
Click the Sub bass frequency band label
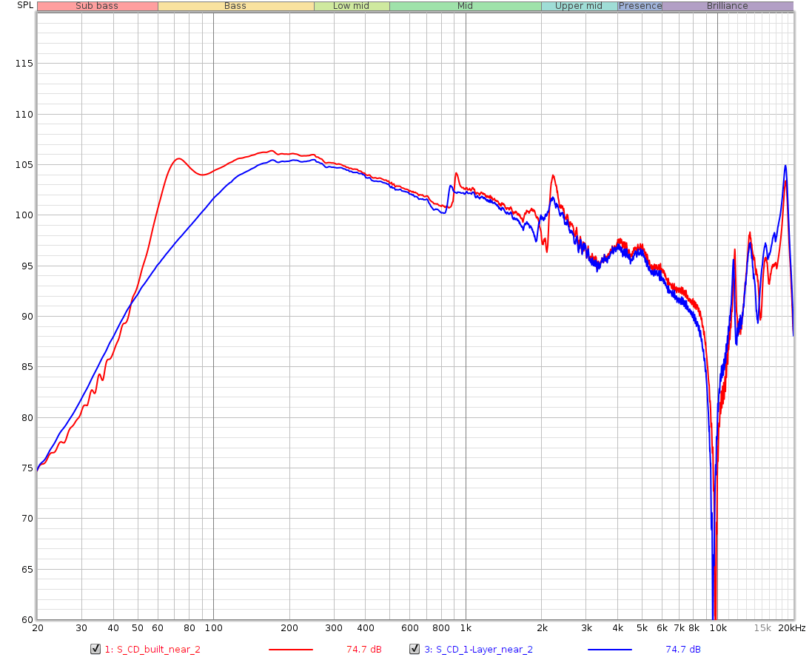(x=98, y=6)
